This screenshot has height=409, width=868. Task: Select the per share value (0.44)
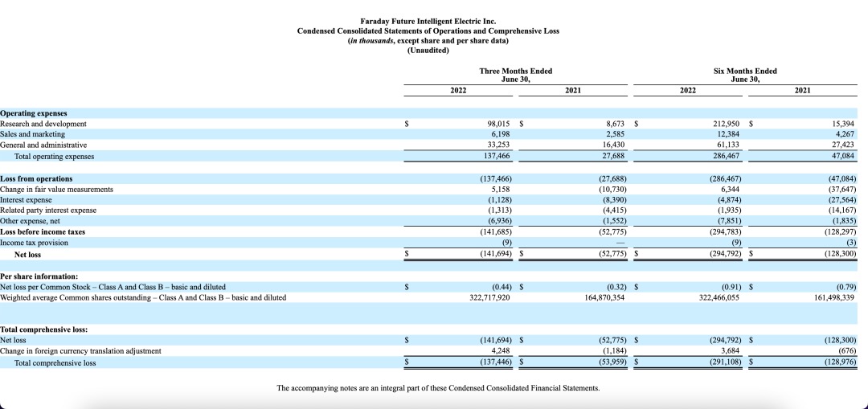click(502, 287)
